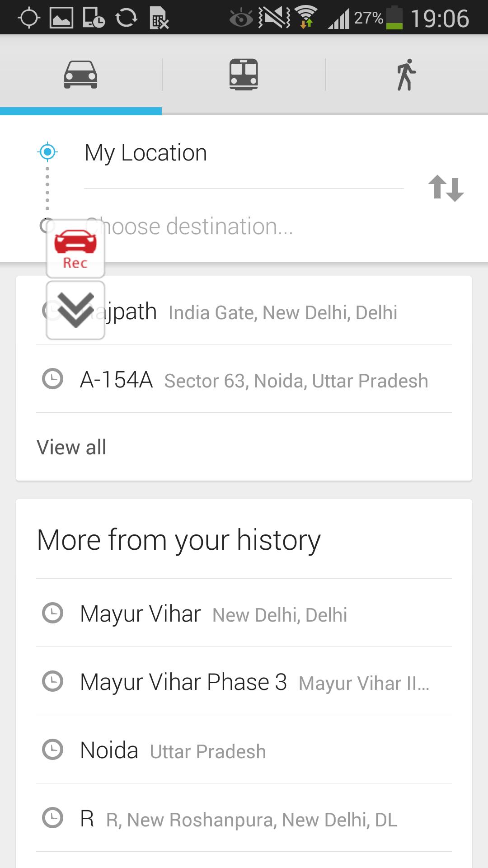
Task: Tap the red Rec recorder button
Action: 75,249
